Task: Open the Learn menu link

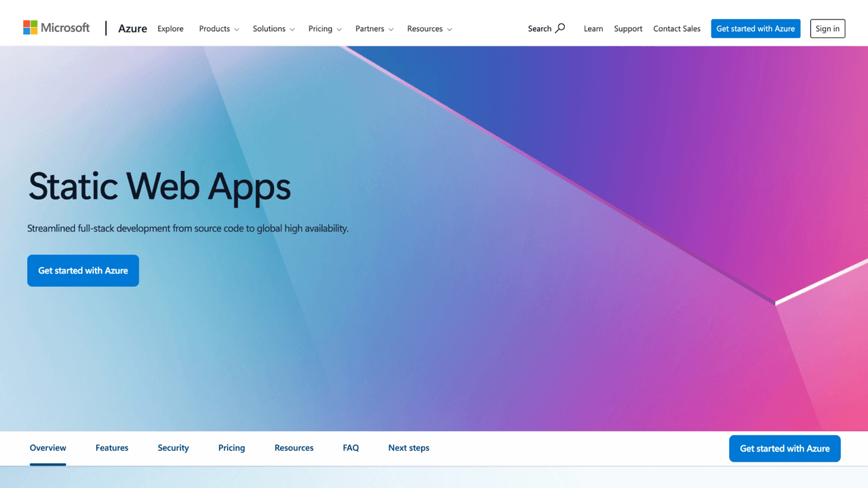Action: [593, 29]
